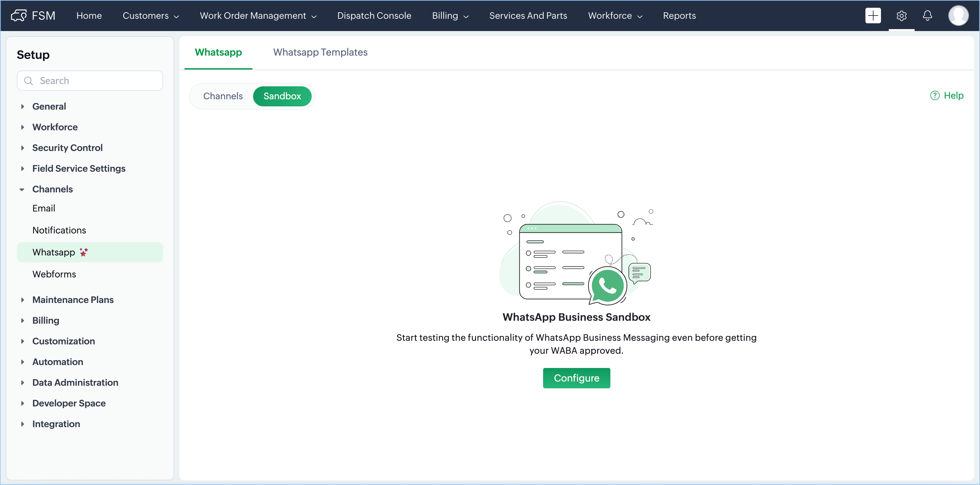Click the Developer Space label

(x=69, y=403)
